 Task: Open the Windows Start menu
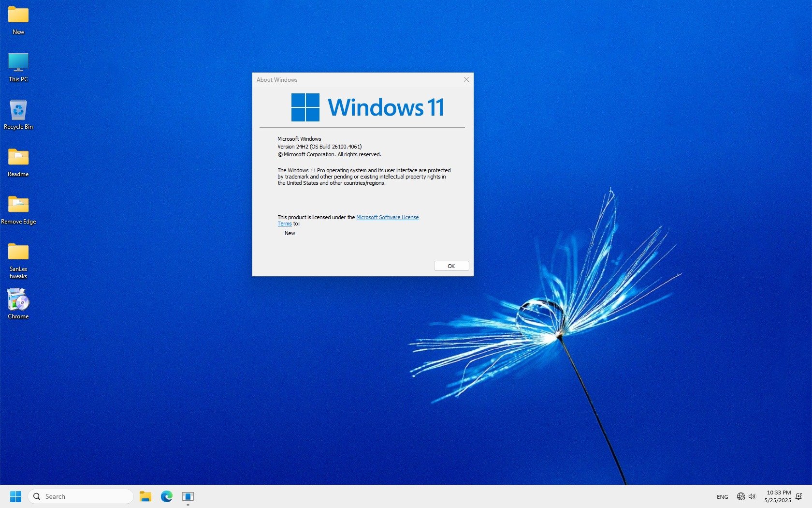[15, 496]
